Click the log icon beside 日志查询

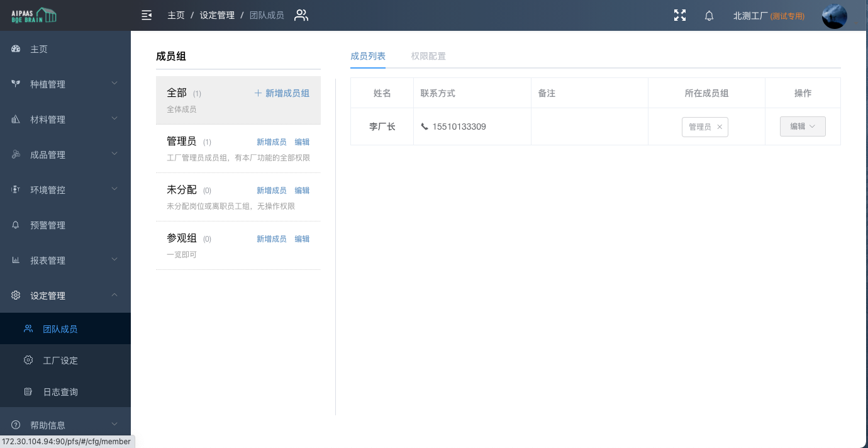click(28, 391)
